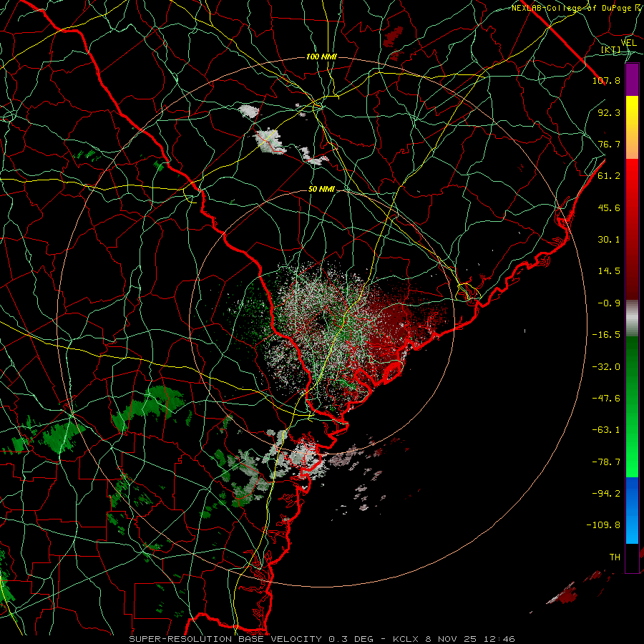Click the Super-Resolution Base Velocity caption

point(321,639)
